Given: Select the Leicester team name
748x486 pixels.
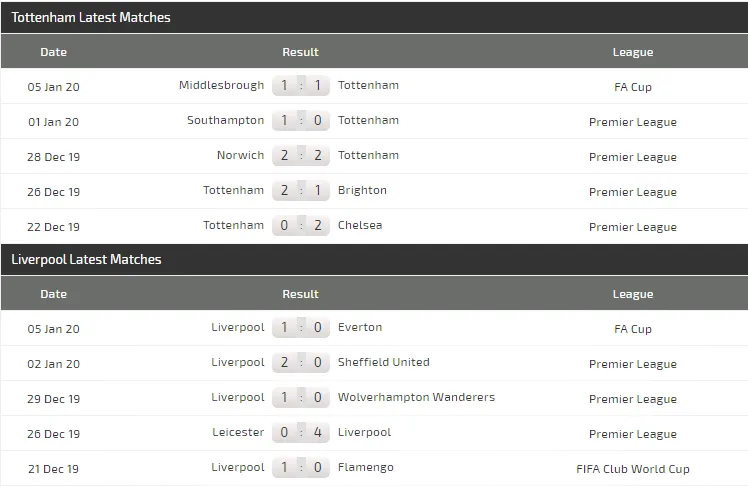Looking at the screenshot, I should 238,433.
